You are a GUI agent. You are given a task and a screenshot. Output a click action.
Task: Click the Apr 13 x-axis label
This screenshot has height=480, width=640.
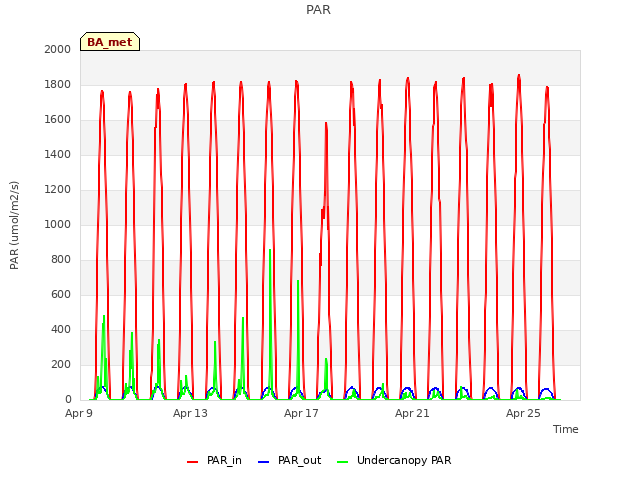(x=190, y=413)
